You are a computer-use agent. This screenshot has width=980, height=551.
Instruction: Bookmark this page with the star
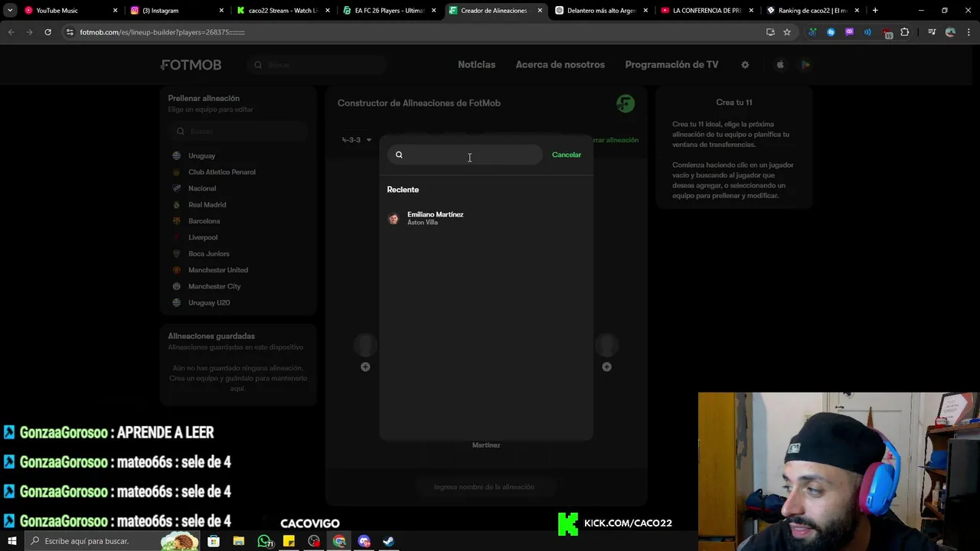pyautogui.click(x=786, y=32)
